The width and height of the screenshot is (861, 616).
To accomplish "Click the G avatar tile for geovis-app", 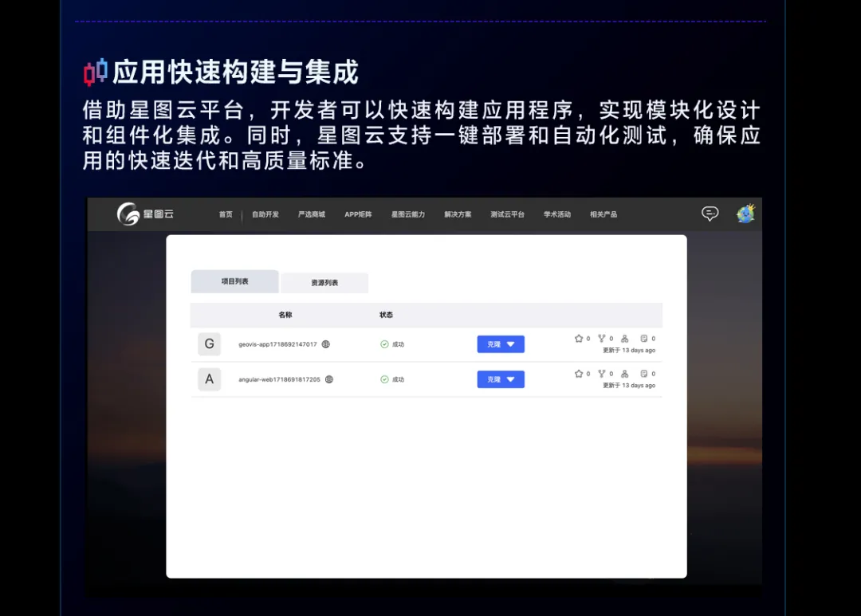I will point(209,344).
